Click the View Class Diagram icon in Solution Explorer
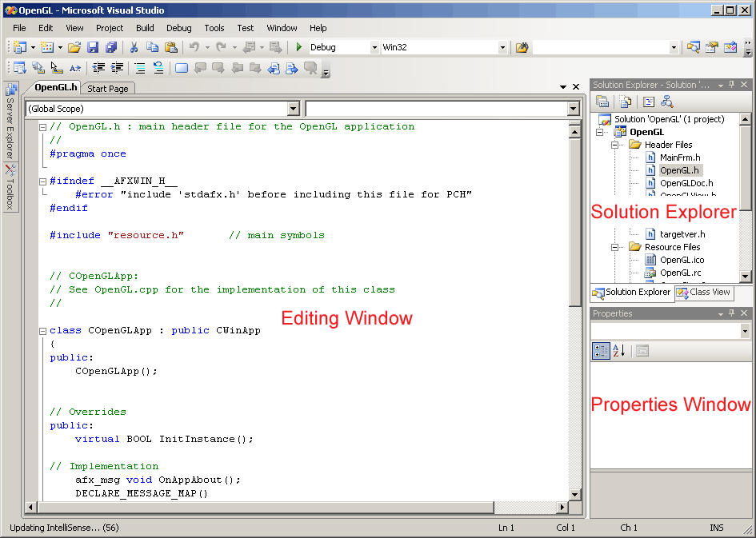Screen dimensions: 756x538 pos(667,102)
